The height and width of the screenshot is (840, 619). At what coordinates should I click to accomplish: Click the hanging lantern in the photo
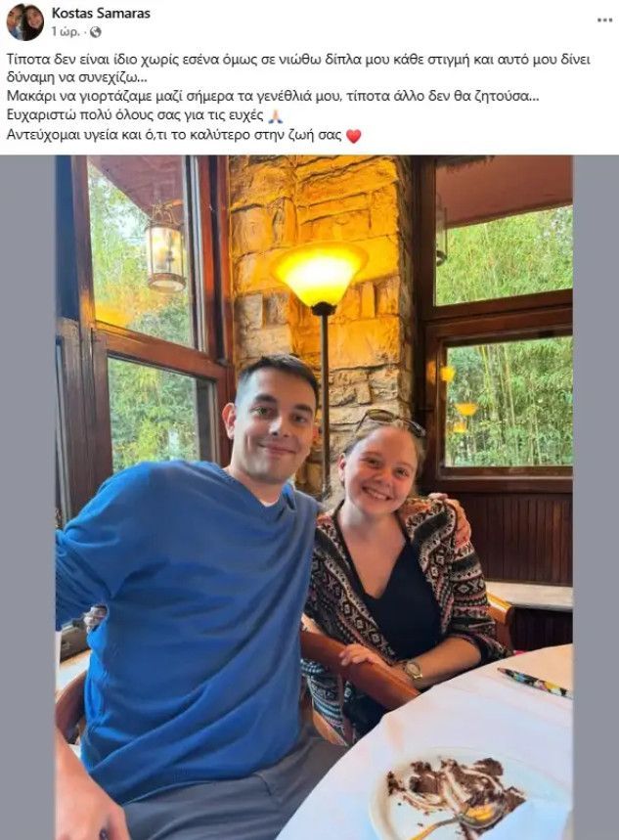click(165, 249)
